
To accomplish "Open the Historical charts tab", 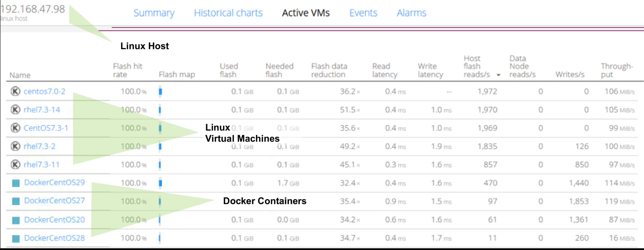I will pyautogui.click(x=228, y=13).
